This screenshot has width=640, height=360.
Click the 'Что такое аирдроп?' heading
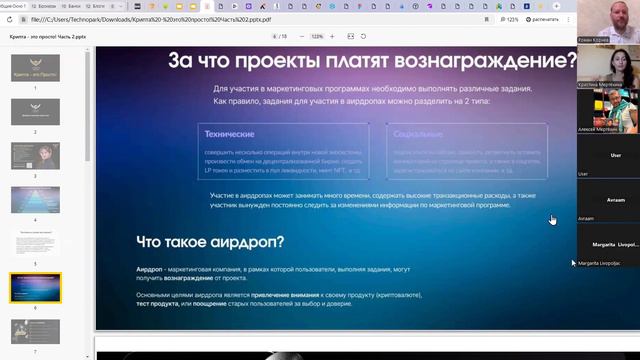click(210, 242)
